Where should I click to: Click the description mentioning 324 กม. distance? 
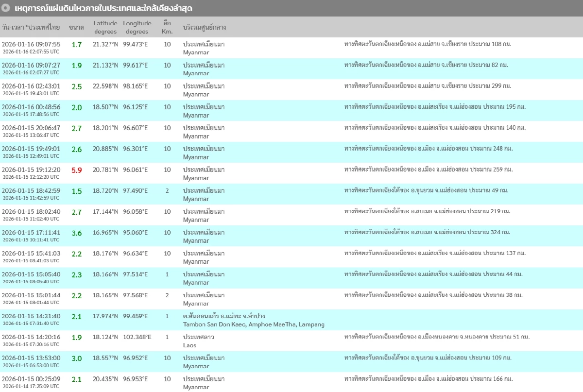pos(427,232)
